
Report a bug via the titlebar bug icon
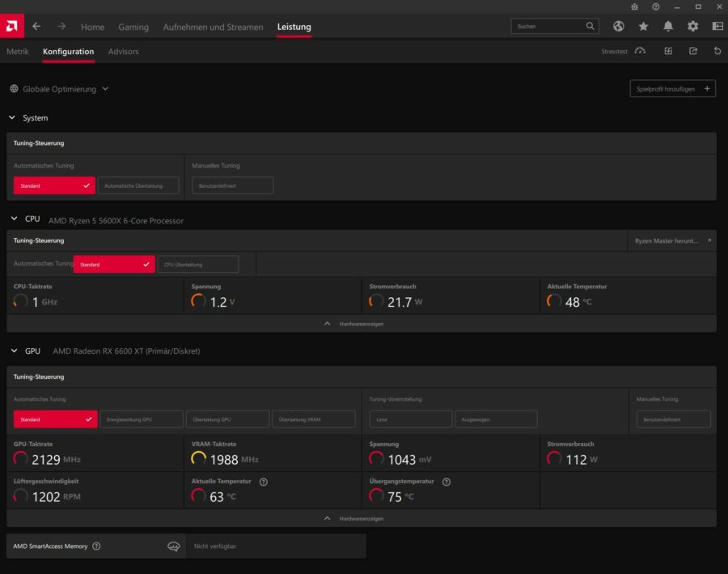[635, 7]
